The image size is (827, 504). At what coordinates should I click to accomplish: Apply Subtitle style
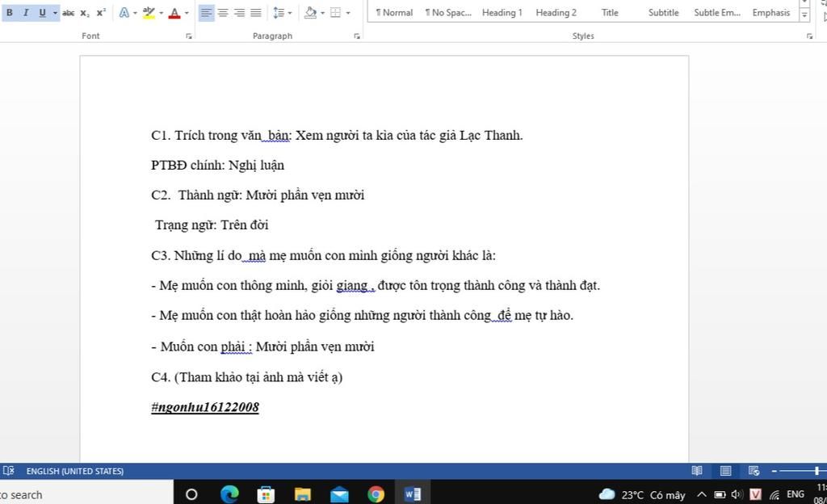pos(664,13)
